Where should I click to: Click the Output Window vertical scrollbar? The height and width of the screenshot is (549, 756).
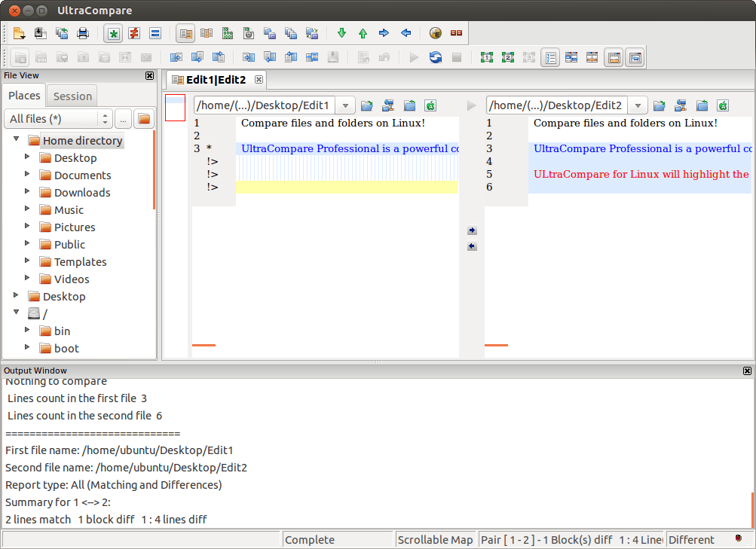click(x=753, y=510)
